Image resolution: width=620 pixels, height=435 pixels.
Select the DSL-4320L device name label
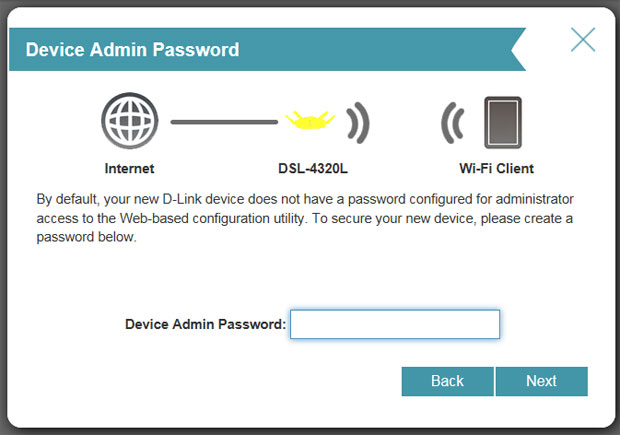tap(312, 168)
